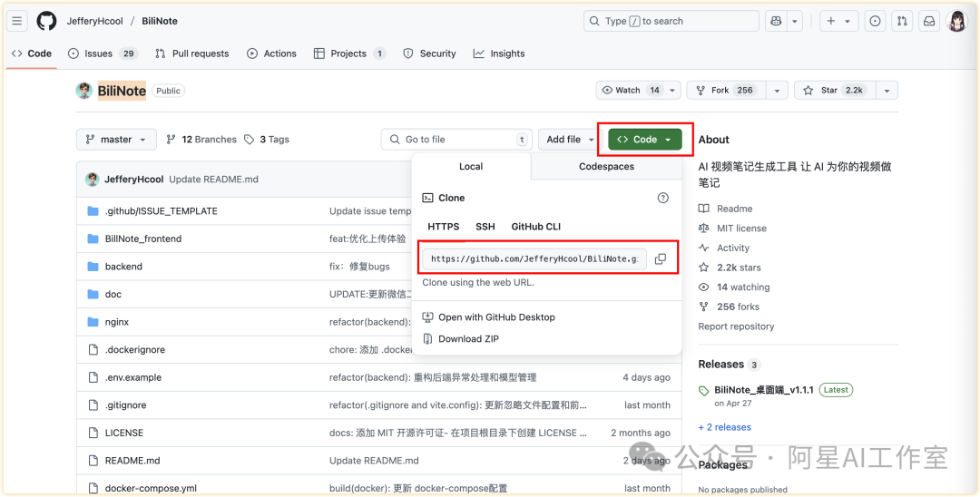
Task: Toggle the green Code dropdown button
Action: 644,140
